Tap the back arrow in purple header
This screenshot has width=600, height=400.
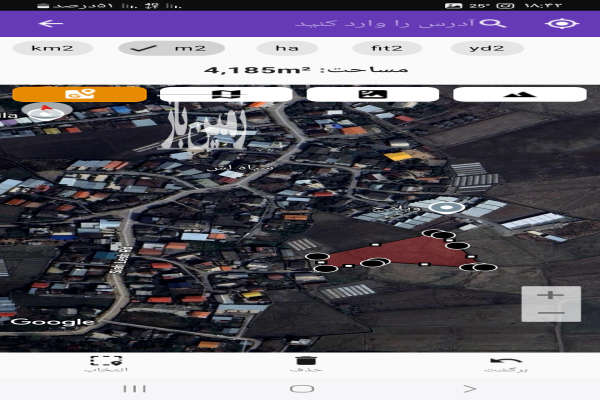(x=46, y=23)
